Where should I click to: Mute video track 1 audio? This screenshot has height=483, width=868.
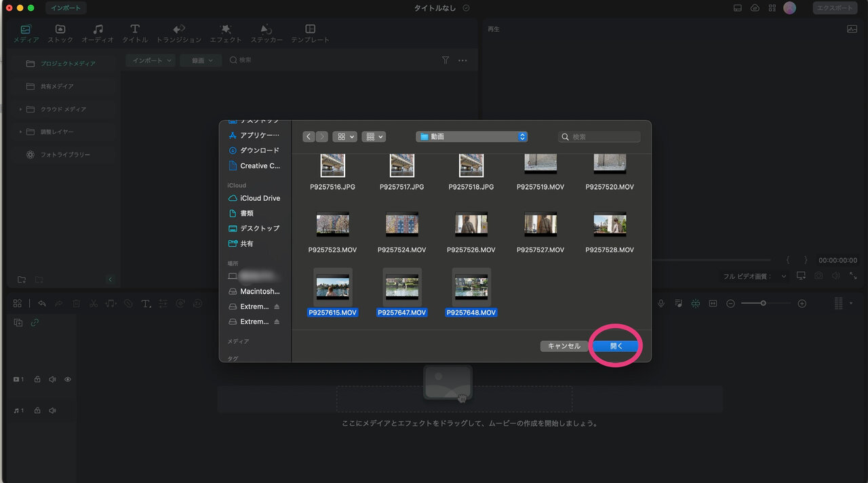[x=52, y=380]
